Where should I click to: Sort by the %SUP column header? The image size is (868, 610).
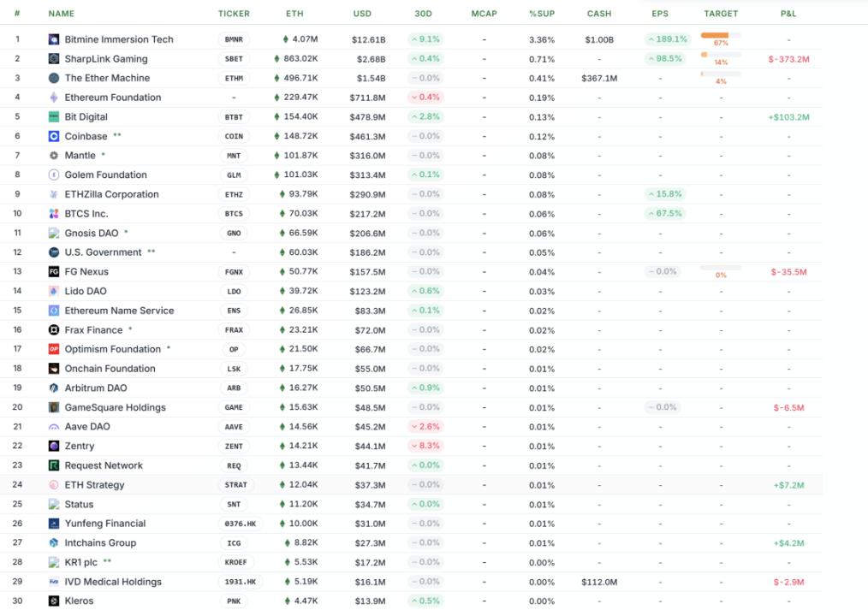[542, 14]
